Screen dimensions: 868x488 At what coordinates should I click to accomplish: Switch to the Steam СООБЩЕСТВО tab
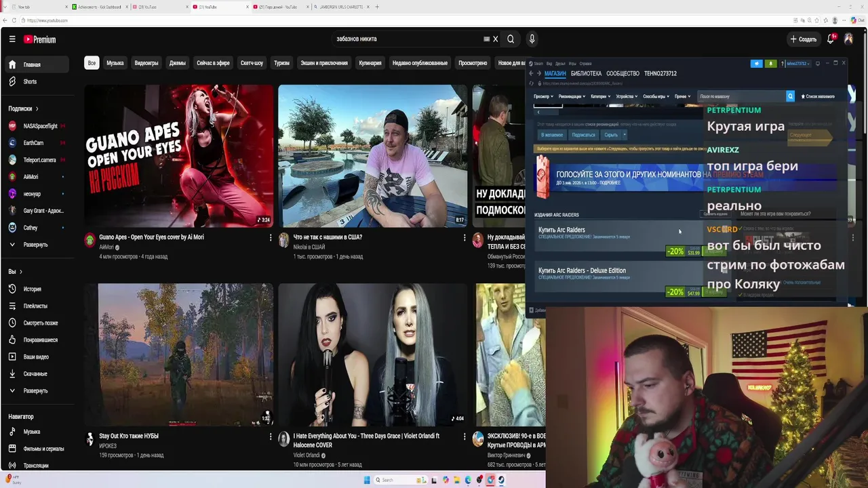623,73
